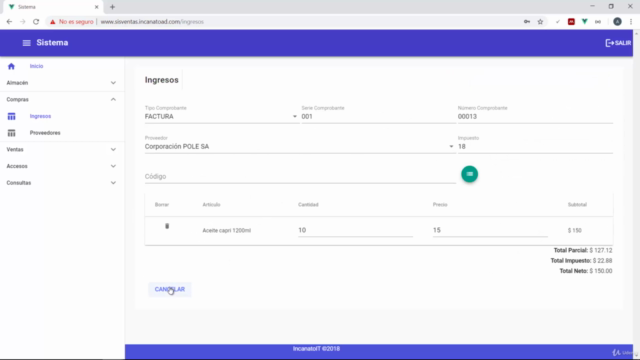
Task: Click the green Vue devtools extension icon
Action: 584,22
